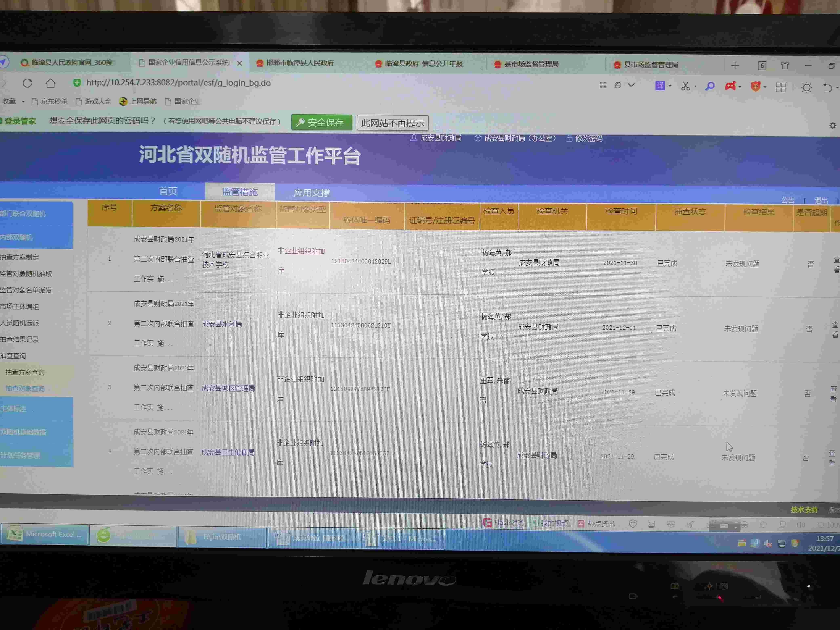Click the 京东秒杀 bookmark
The height and width of the screenshot is (630, 840).
(50, 101)
